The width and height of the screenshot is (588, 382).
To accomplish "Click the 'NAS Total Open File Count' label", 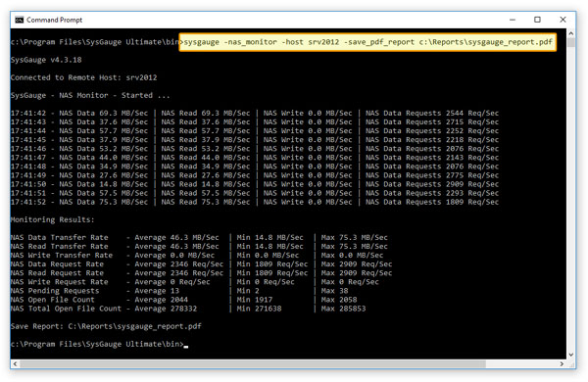I will click(66, 309).
